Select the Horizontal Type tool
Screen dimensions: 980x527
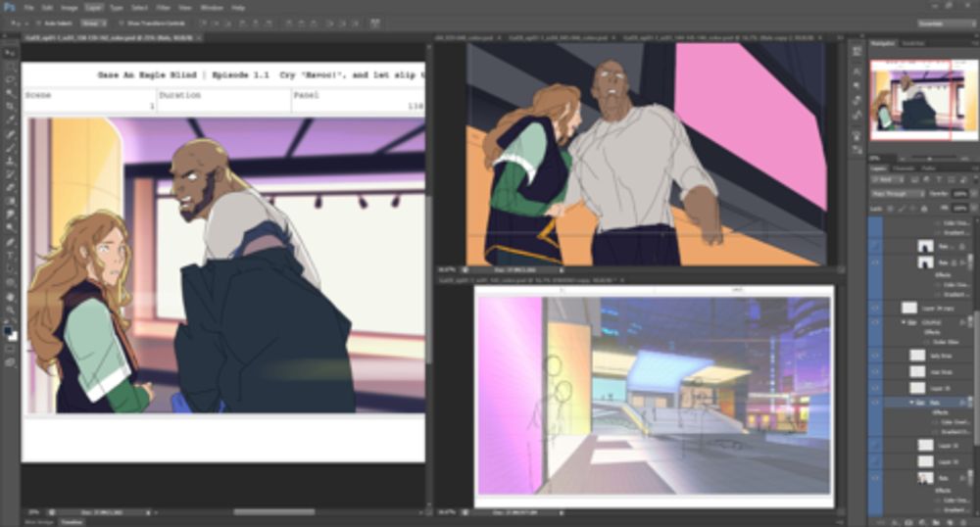tap(10, 255)
